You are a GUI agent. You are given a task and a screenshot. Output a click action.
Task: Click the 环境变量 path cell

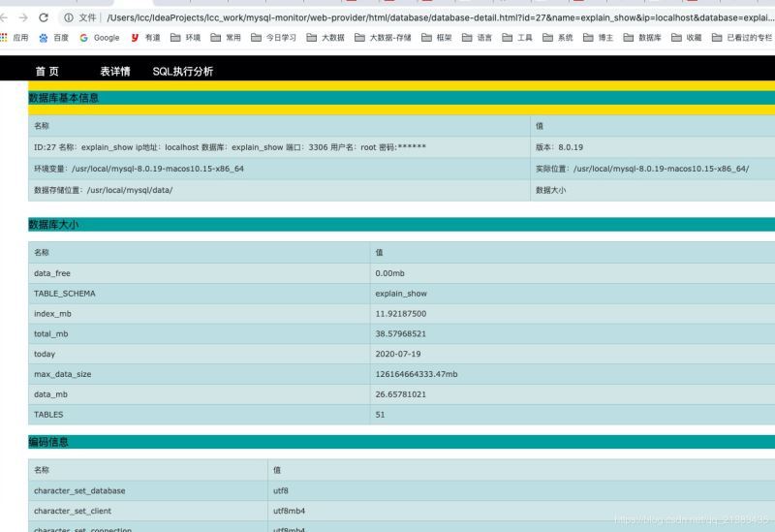point(279,169)
